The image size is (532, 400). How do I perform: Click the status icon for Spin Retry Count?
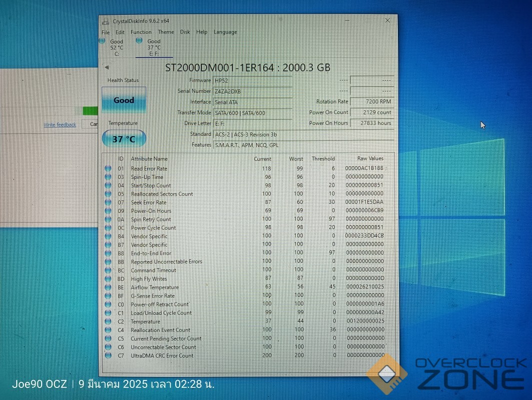[108, 219]
